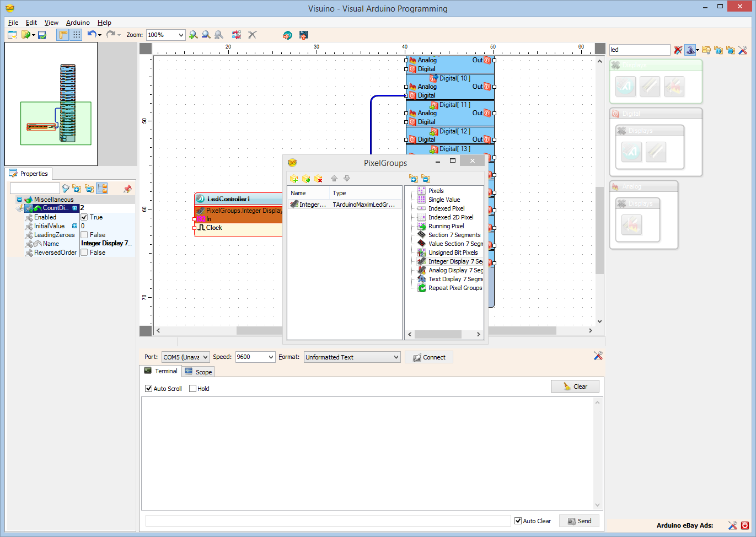Click the Clear button in Terminal

[575, 386]
